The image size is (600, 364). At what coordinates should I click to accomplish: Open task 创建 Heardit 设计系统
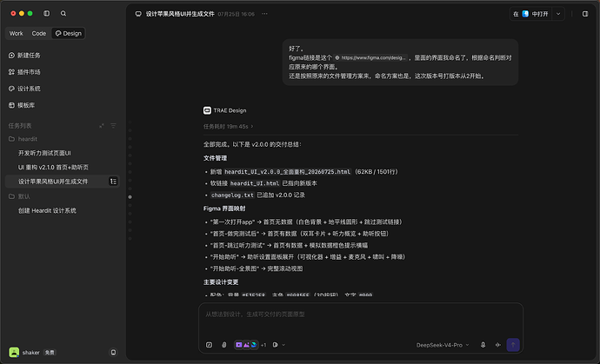(x=47, y=211)
